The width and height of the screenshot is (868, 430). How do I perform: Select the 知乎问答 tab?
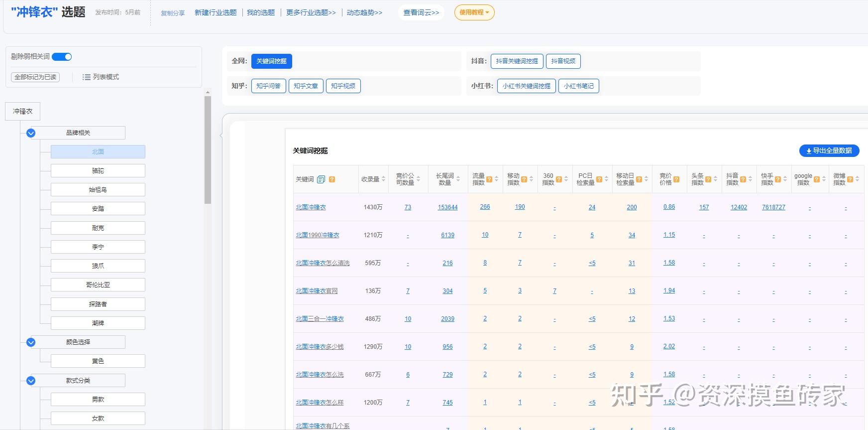click(x=269, y=86)
